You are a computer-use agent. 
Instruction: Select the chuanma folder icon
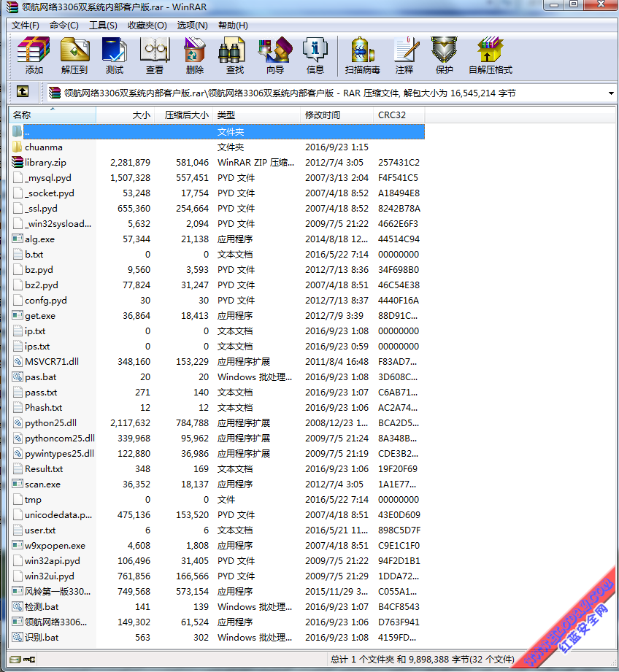tap(17, 147)
